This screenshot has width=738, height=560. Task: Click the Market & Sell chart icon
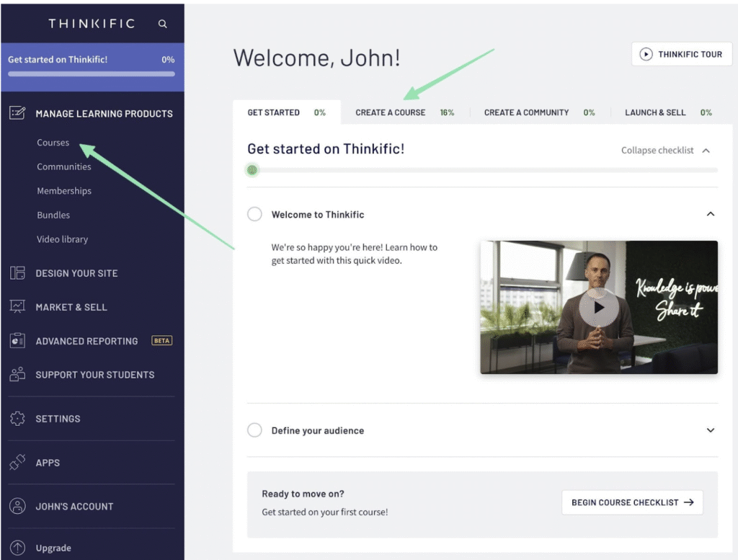(x=17, y=307)
